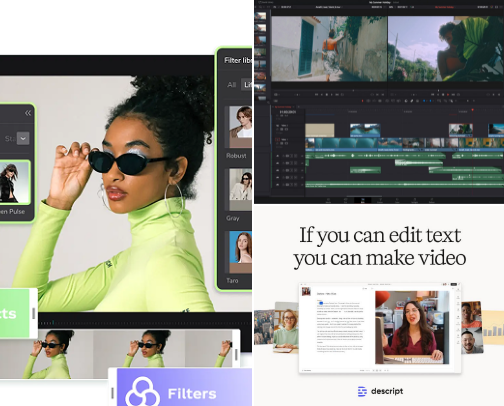Toggle position lock in Resolve toolbar
Screen dimensions: 504x406
417,101
